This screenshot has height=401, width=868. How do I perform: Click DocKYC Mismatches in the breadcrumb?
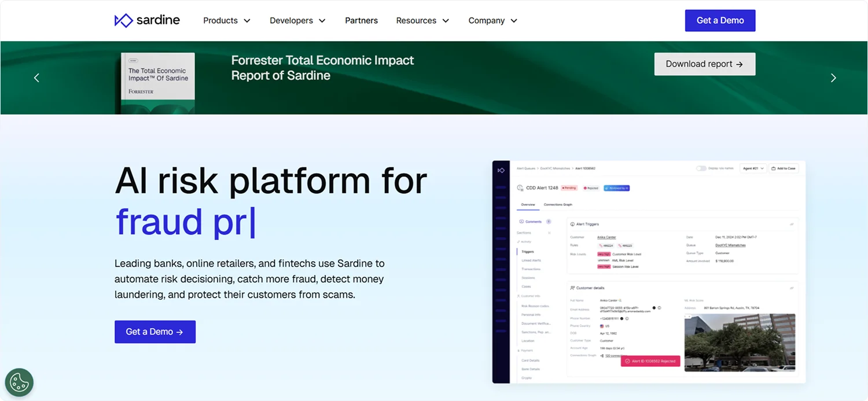pyautogui.click(x=555, y=168)
